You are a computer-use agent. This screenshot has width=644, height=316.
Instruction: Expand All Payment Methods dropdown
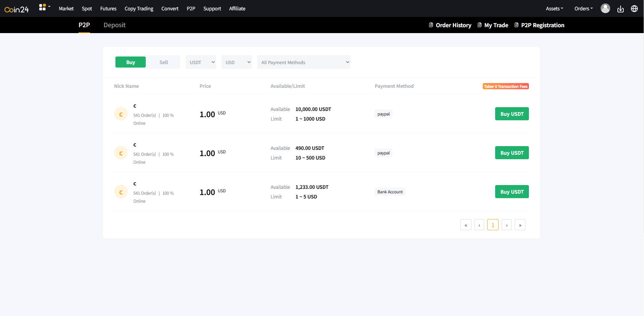[x=304, y=62]
